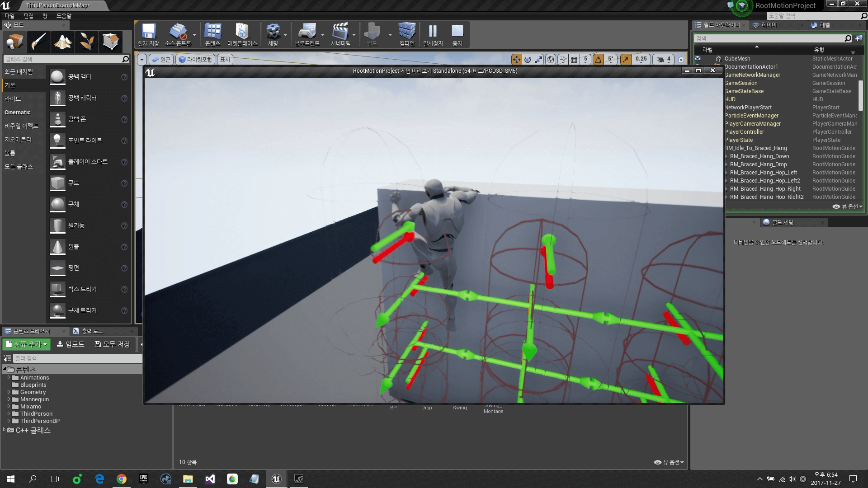868x488 pixels.
Task: Click the Import button
Action: point(71,344)
